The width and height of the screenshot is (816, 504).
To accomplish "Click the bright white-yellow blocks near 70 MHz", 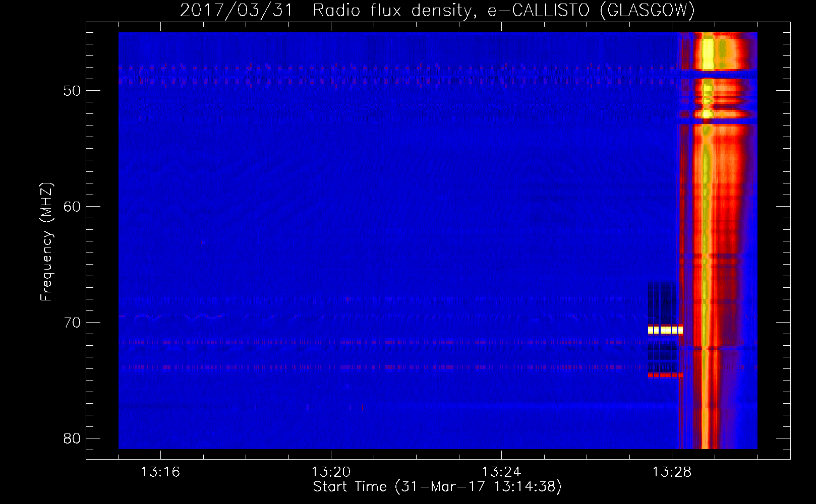I will pyautogui.click(x=665, y=330).
